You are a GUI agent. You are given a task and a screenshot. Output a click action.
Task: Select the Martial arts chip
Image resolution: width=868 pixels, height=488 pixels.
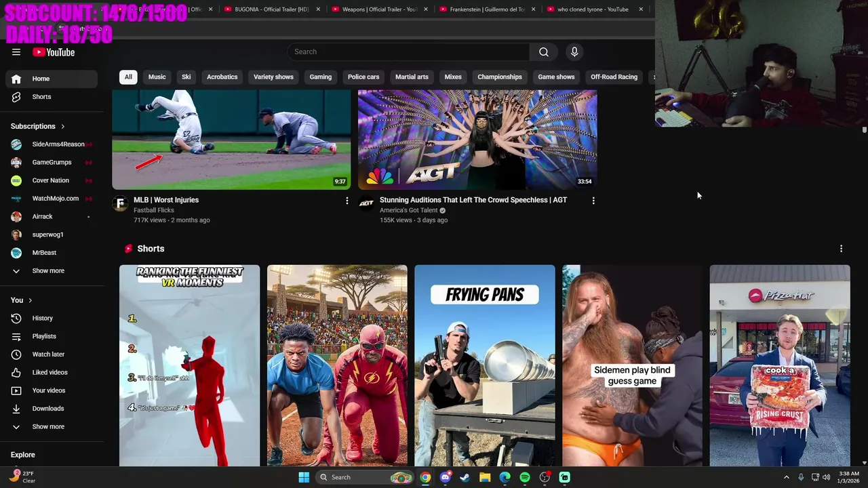[412, 77]
